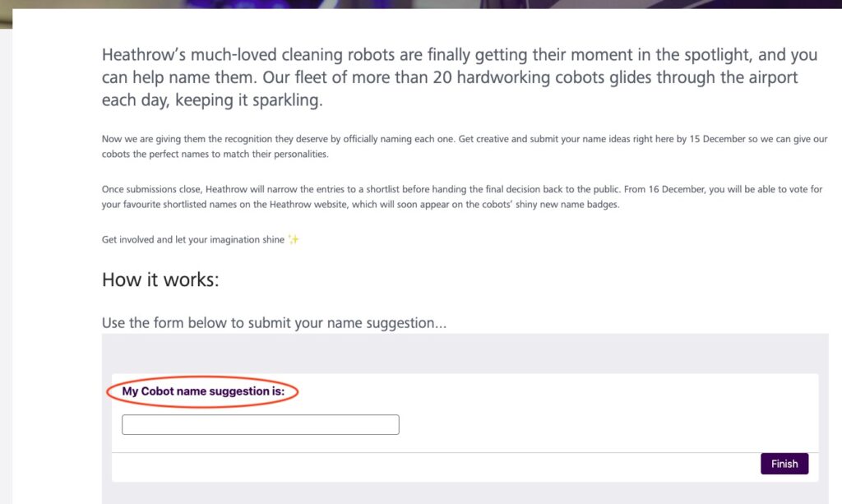Click 'Now we are giving them the recognition' sentence
Viewport: 842px width, 504px height.
pos(210,140)
